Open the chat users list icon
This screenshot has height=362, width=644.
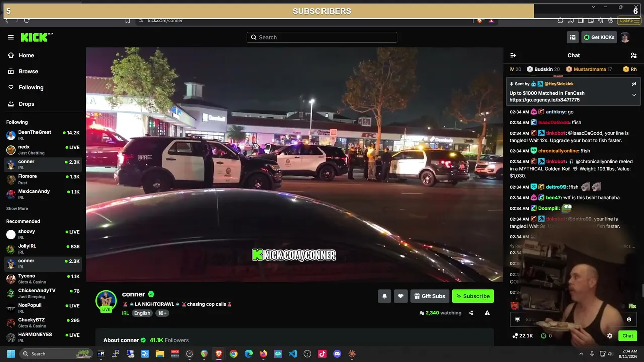click(x=633, y=55)
